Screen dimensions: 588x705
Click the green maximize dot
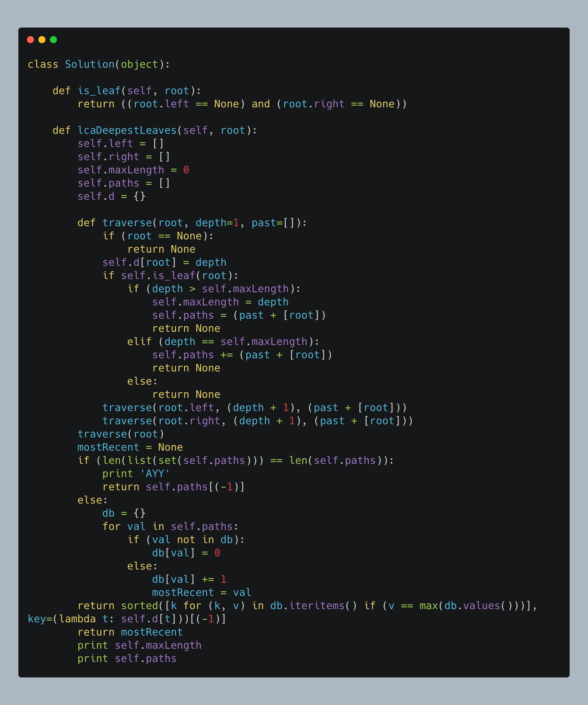[53, 40]
